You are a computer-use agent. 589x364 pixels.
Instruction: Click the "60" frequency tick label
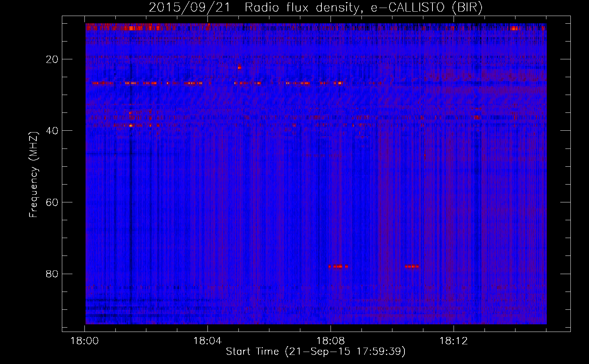tap(52, 202)
